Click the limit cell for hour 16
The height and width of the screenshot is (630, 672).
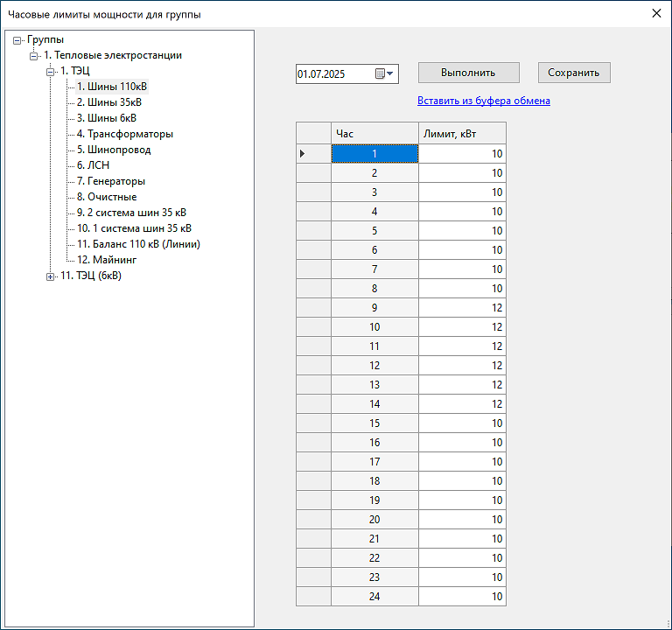click(x=462, y=442)
